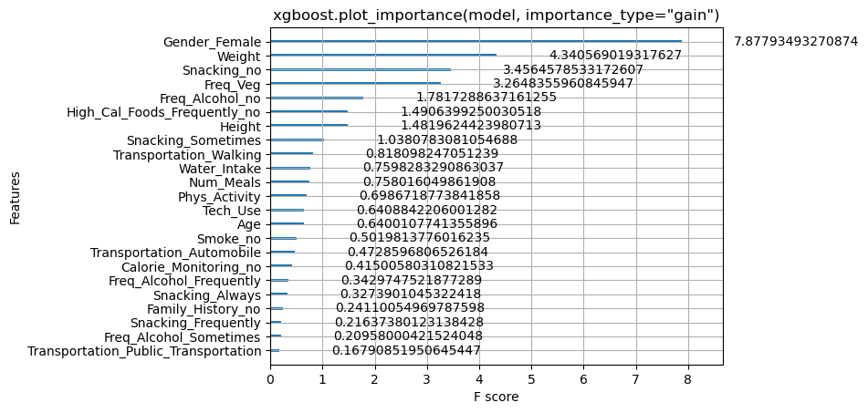Click the Family_History_no feature label
Screen dimensions: 868x413
click(x=204, y=308)
